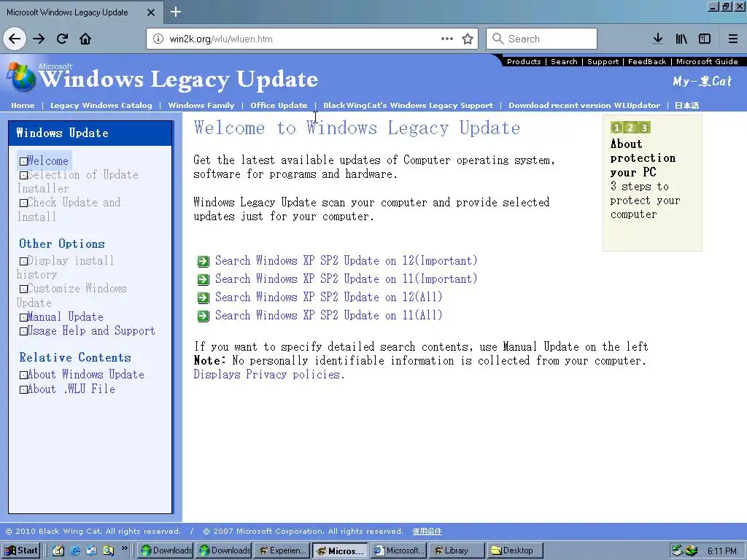
Task: Open the Products link in top bar
Action: coord(524,61)
